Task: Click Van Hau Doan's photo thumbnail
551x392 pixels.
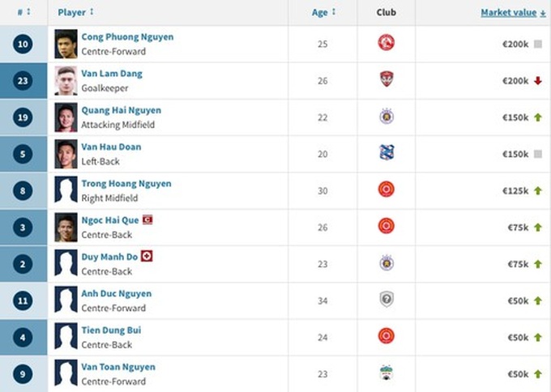Action: pyautogui.click(x=66, y=153)
